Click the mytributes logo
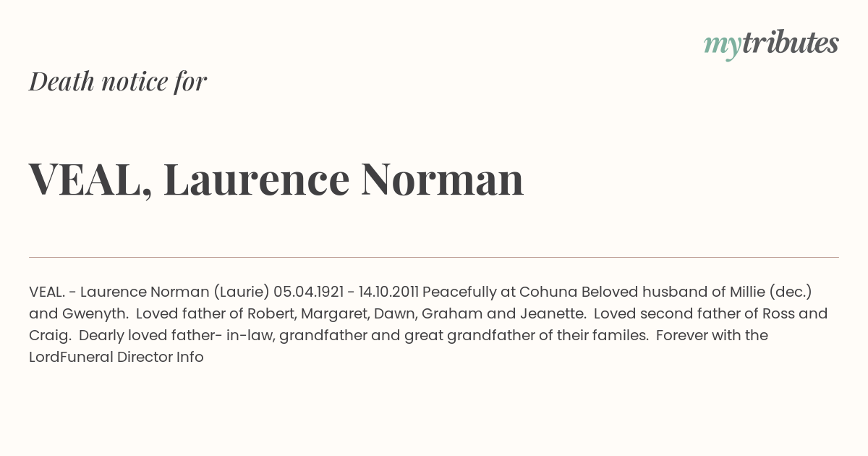Image resolution: width=868 pixels, height=456 pixels. (771, 44)
